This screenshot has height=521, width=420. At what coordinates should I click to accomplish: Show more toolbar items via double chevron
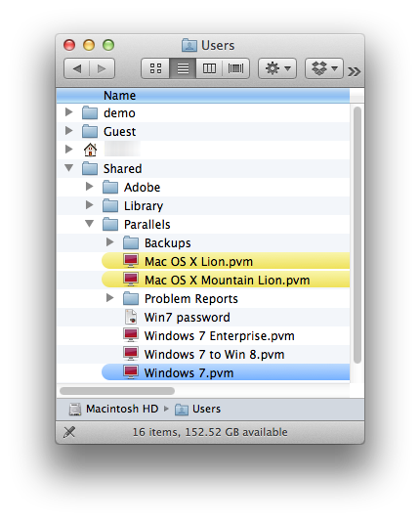pos(354,71)
